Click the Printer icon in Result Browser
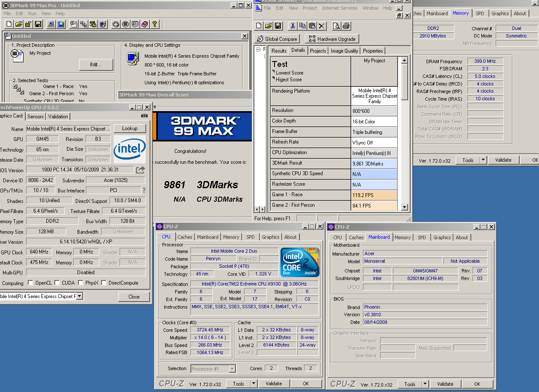The image size is (539, 392). tap(346, 26)
